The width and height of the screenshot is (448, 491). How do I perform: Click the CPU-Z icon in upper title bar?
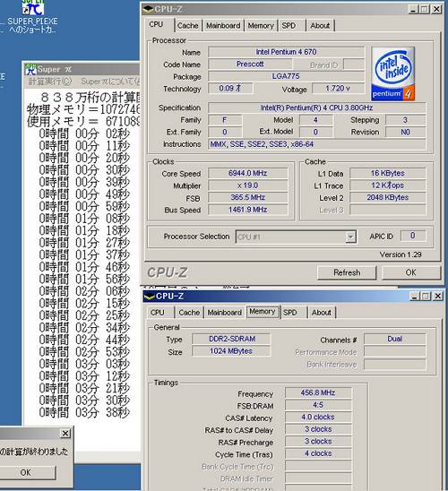point(148,9)
